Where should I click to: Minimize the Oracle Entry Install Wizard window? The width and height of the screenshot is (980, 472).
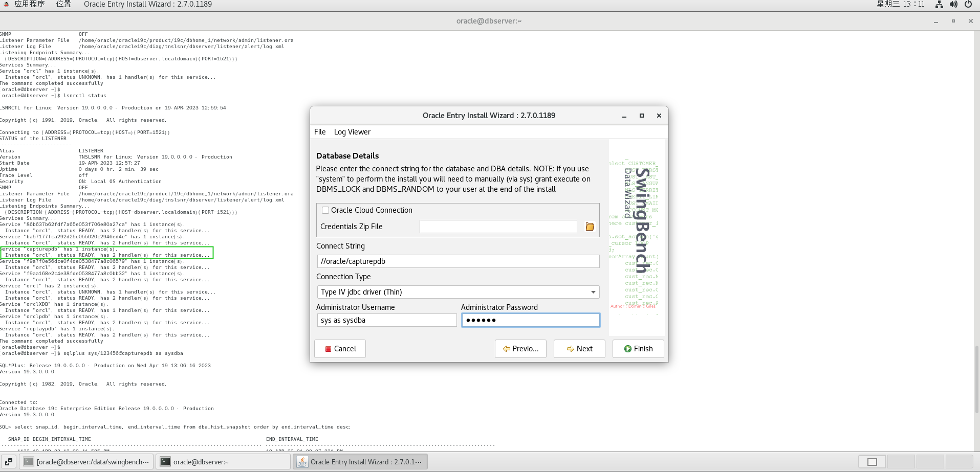(624, 116)
